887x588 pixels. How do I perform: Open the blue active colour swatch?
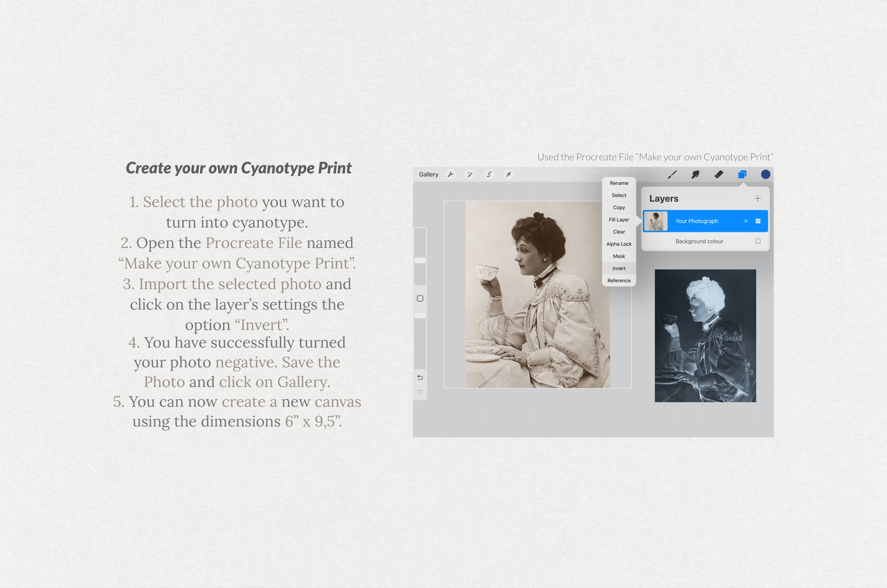[x=765, y=174]
